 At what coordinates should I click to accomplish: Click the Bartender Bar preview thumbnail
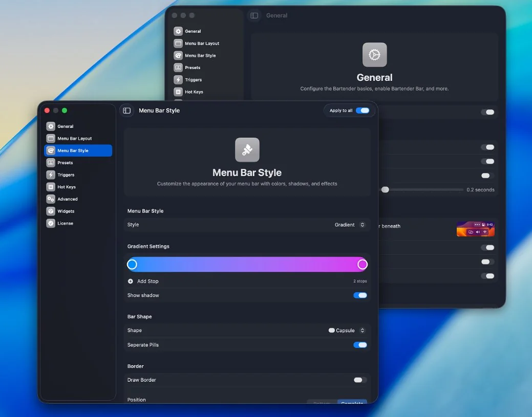[x=475, y=229]
